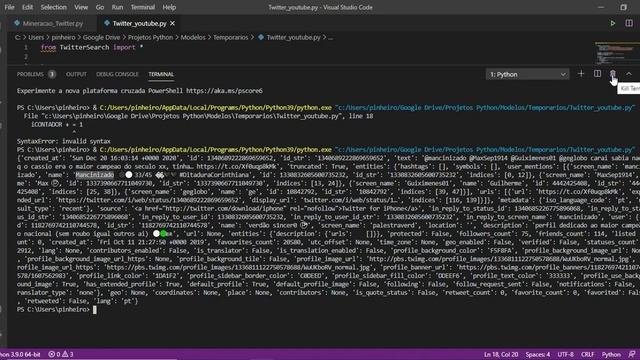Open the Run menu
This screenshot has height=360, width=640.
point(117,7)
